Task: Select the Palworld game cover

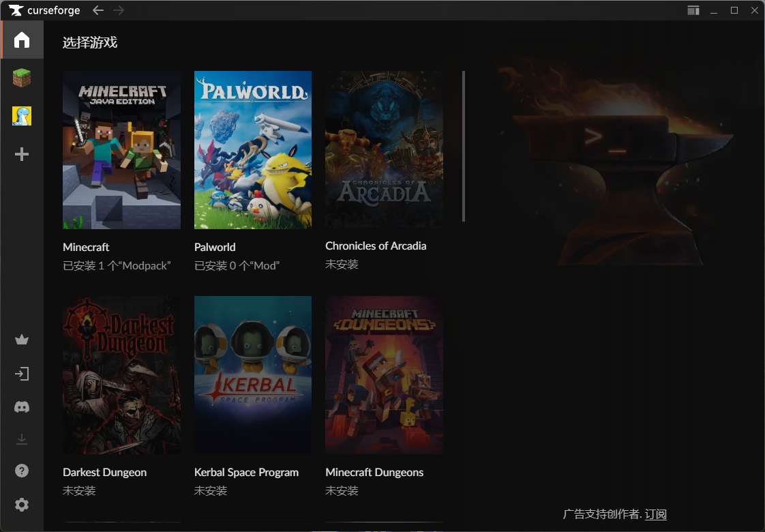Action: point(253,150)
